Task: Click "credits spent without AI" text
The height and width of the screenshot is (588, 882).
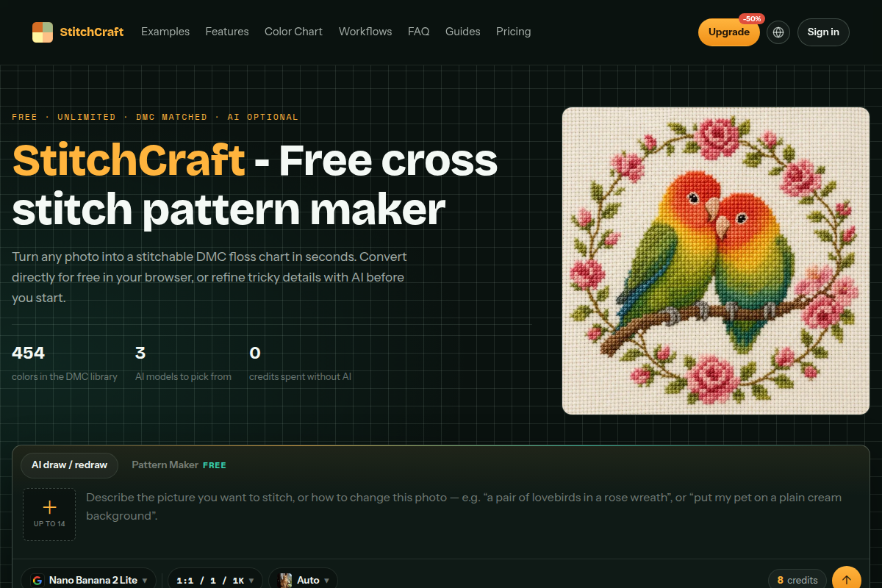Action: [300, 377]
